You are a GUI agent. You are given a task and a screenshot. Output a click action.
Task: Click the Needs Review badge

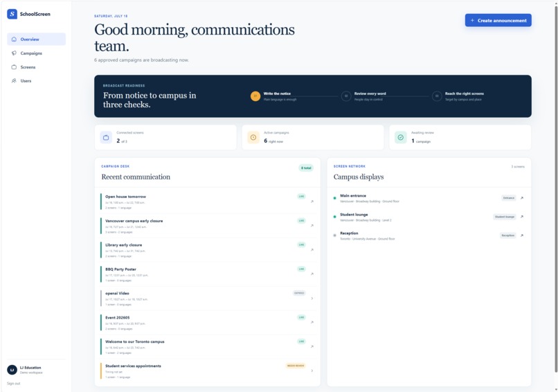(296, 366)
